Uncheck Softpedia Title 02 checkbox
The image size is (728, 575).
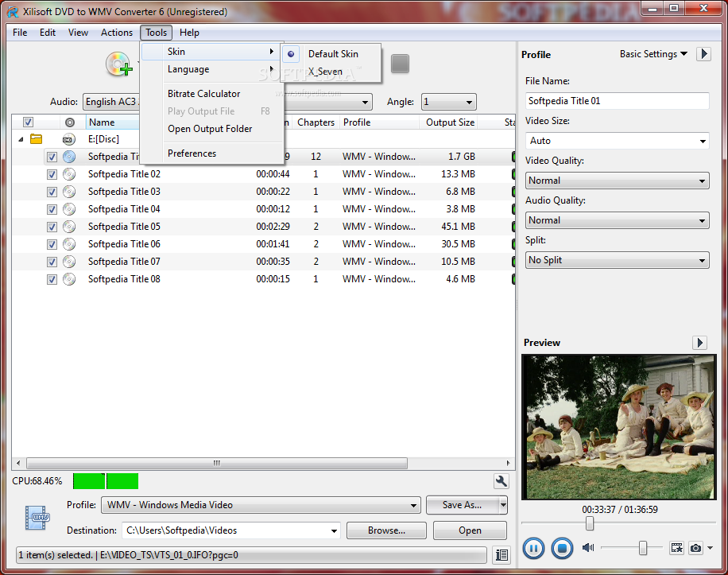point(52,175)
